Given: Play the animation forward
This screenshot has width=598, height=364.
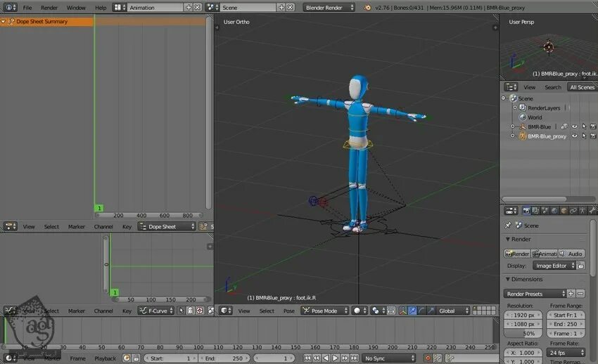Looking at the screenshot, I should coord(335,358).
